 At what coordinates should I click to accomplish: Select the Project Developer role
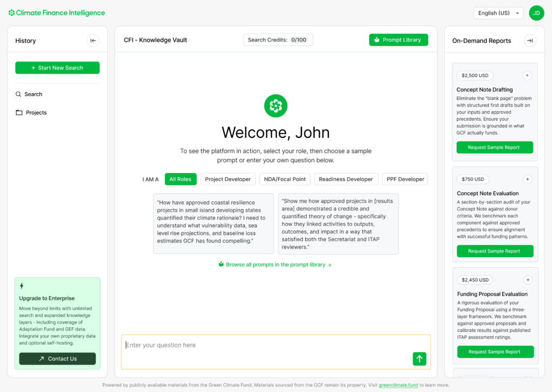click(x=227, y=179)
